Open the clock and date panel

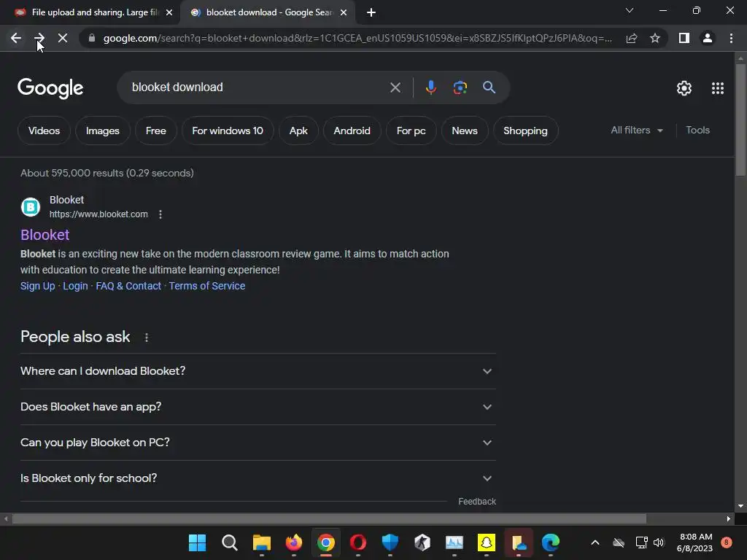tap(694, 542)
